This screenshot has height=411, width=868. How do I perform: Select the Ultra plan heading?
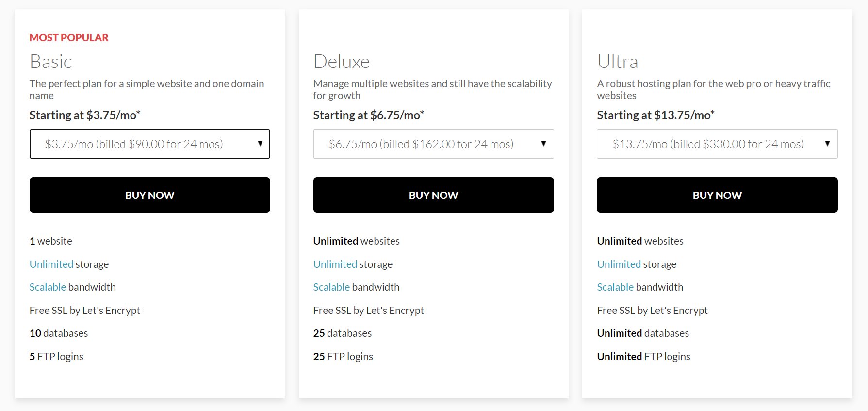pos(618,61)
